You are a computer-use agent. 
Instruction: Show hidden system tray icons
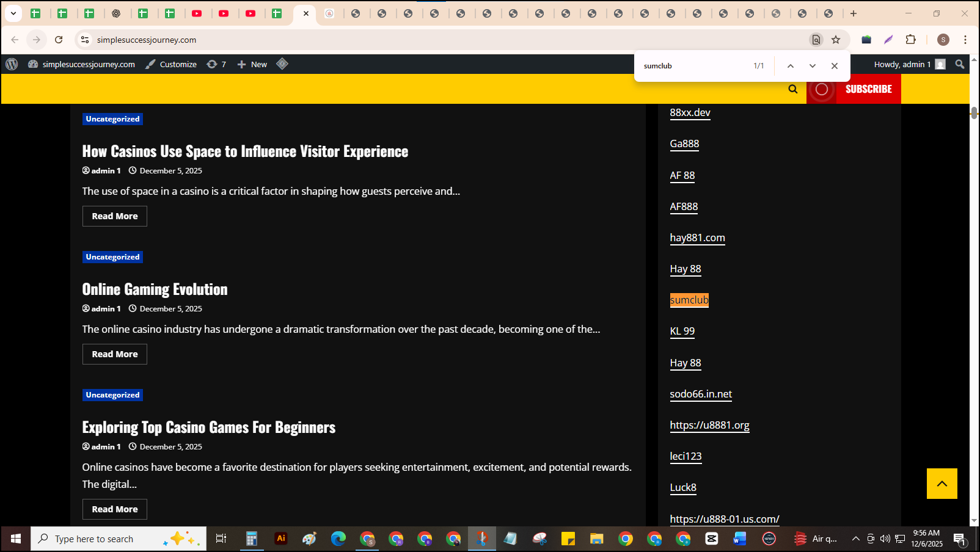tap(856, 539)
